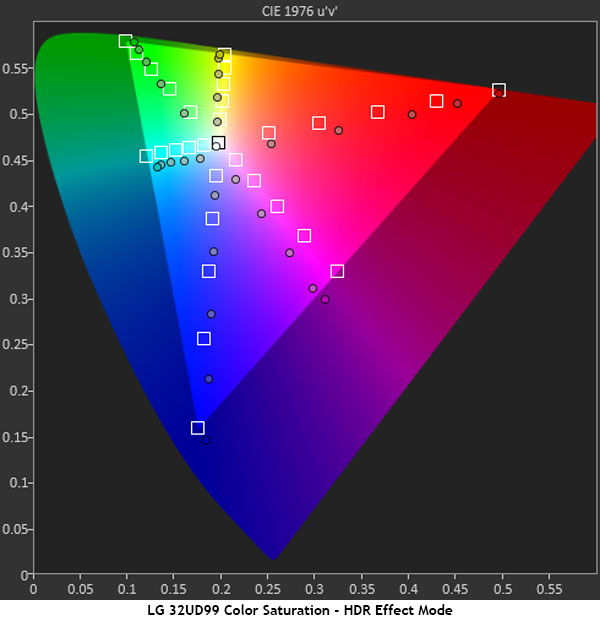Click x-axis label 0.2
Image resolution: width=600 pixels, height=620 pixels.
coord(221,589)
